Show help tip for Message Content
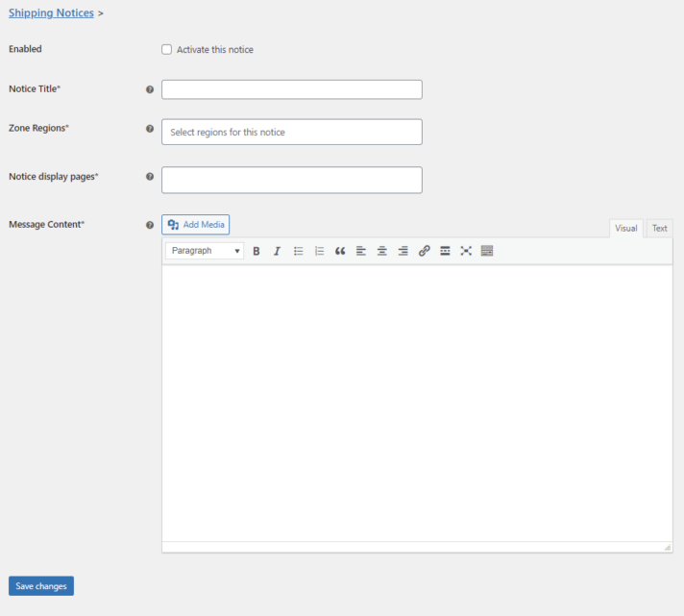 (x=150, y=225)
